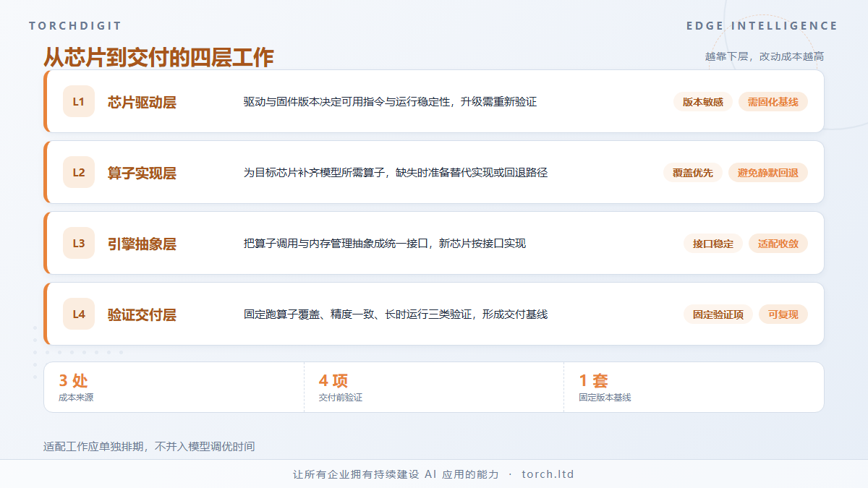Click the 算子实现层 heading
Viewport: 868px width, 488px height.
(142, 173)
